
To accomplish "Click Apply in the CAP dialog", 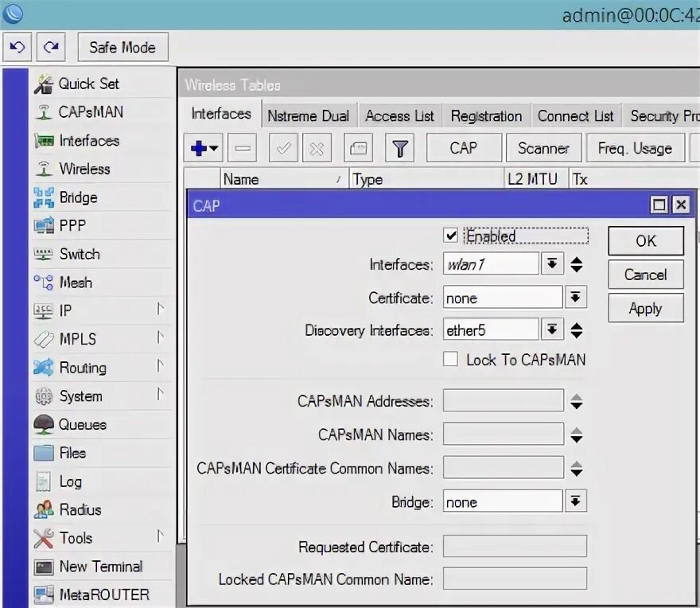I will 646,308.
